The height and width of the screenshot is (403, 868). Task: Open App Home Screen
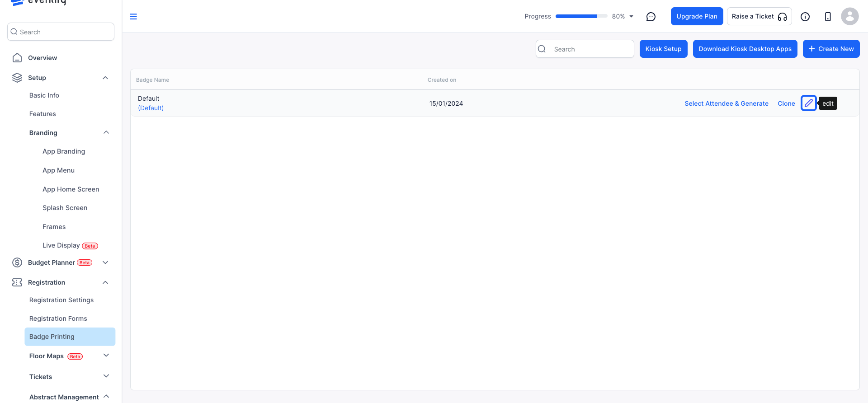(71, 189)
